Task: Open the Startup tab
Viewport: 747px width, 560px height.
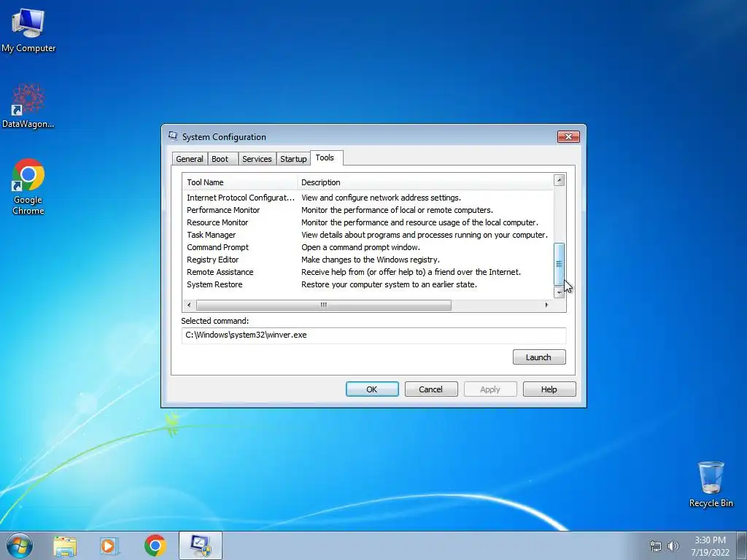Action: [293, 159]
